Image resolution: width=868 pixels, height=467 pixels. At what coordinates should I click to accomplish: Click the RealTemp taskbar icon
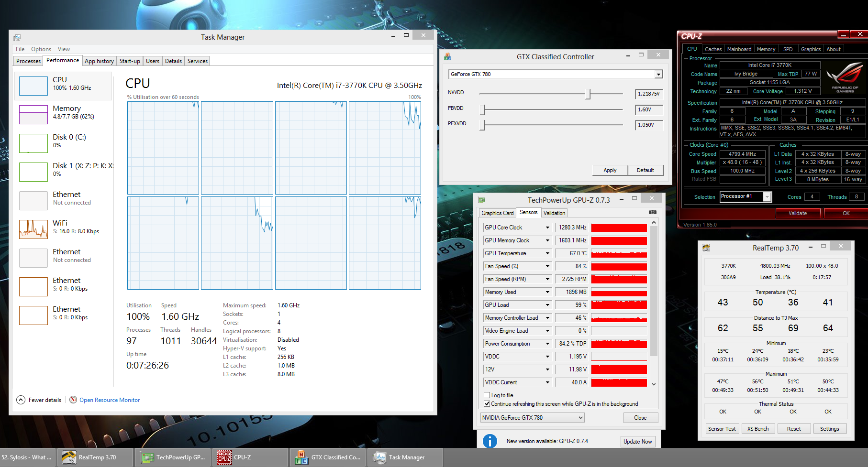tap(69, 457)
